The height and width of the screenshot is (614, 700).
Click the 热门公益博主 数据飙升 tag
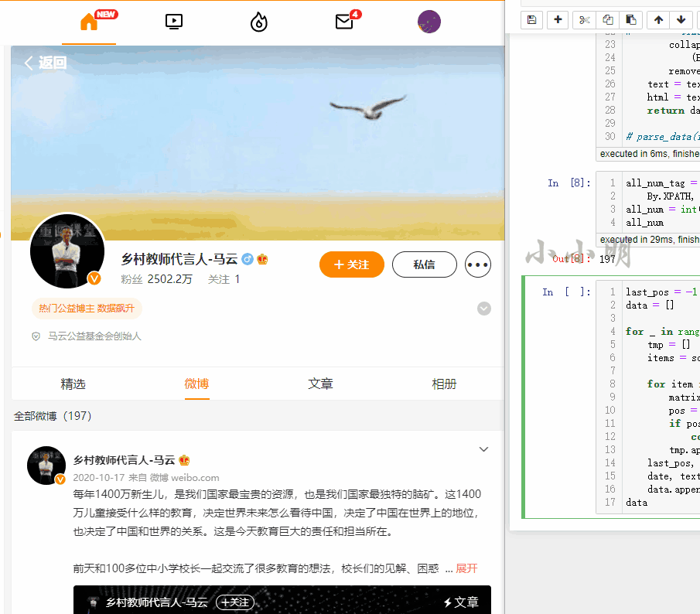[87, 309]
